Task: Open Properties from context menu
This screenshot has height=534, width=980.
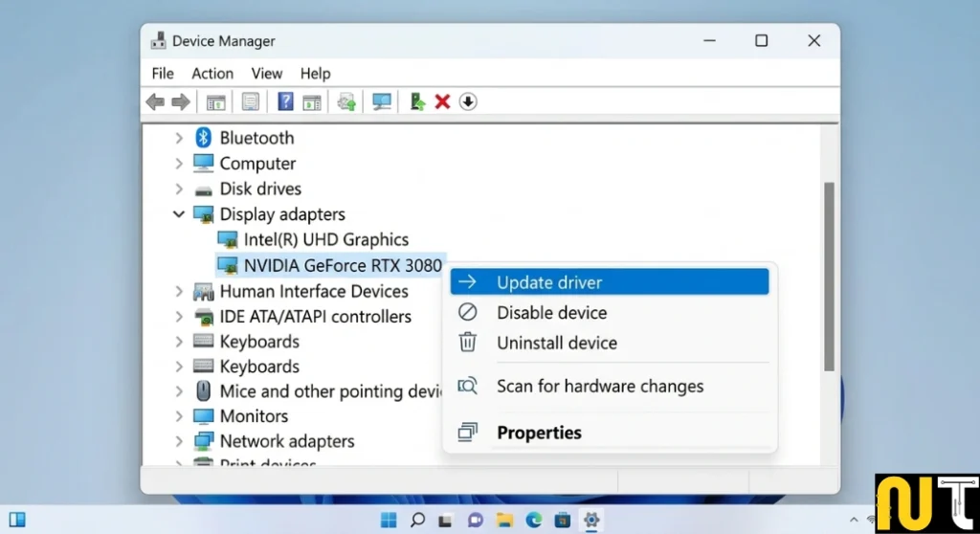Action: 610,432
